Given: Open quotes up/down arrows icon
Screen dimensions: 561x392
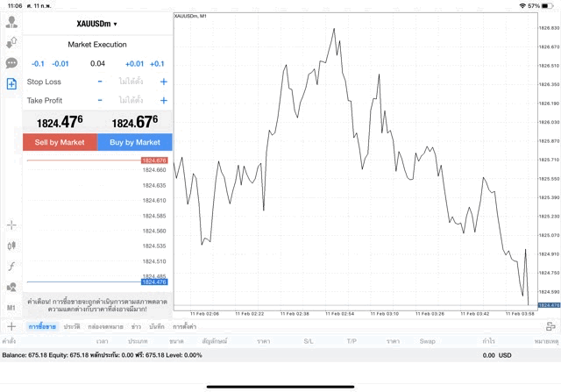Looking at the screenshot, I should coord(11,42).
